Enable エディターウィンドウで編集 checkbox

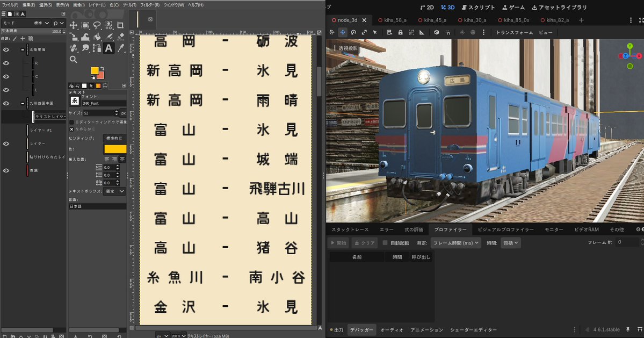[x=71, y=122]
